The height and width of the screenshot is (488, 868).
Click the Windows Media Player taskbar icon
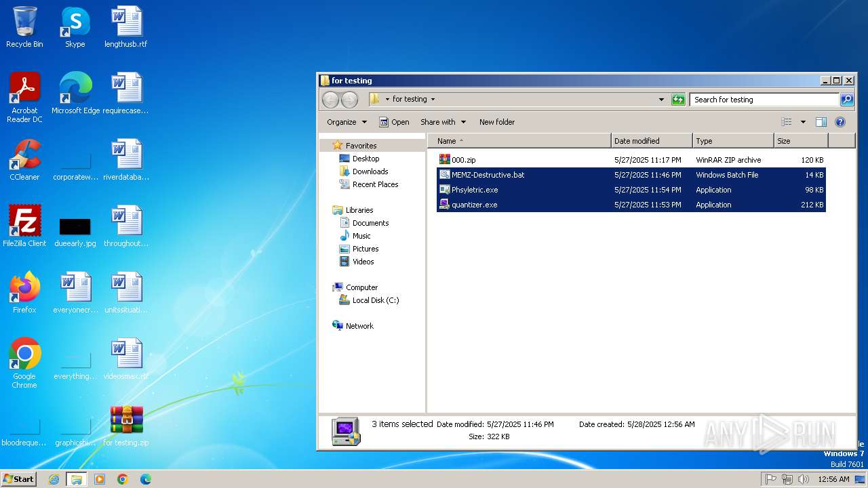pos(100,479)
